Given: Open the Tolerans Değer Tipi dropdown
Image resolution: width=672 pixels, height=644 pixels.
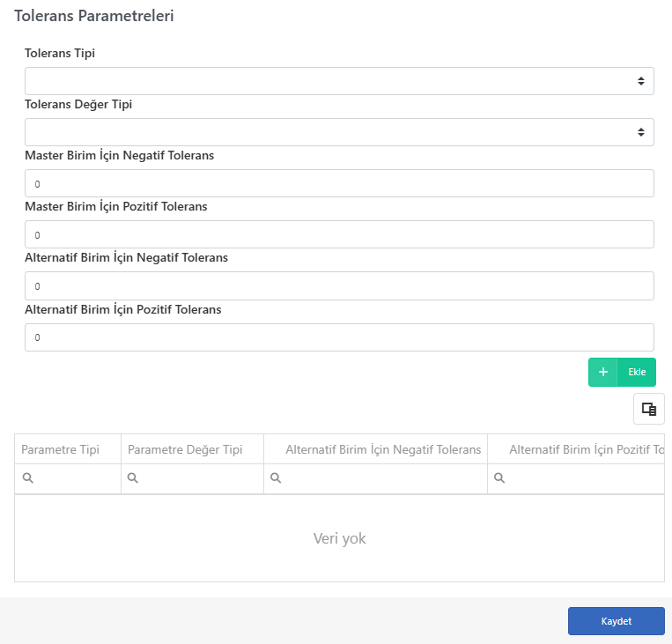Looking at the screenshot, I should pos(339,132).
